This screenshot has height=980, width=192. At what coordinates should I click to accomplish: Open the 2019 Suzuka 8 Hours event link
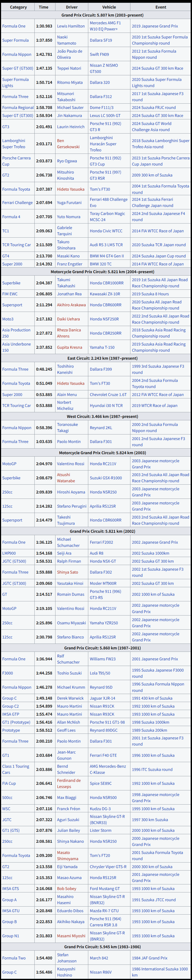pos(150,294)
